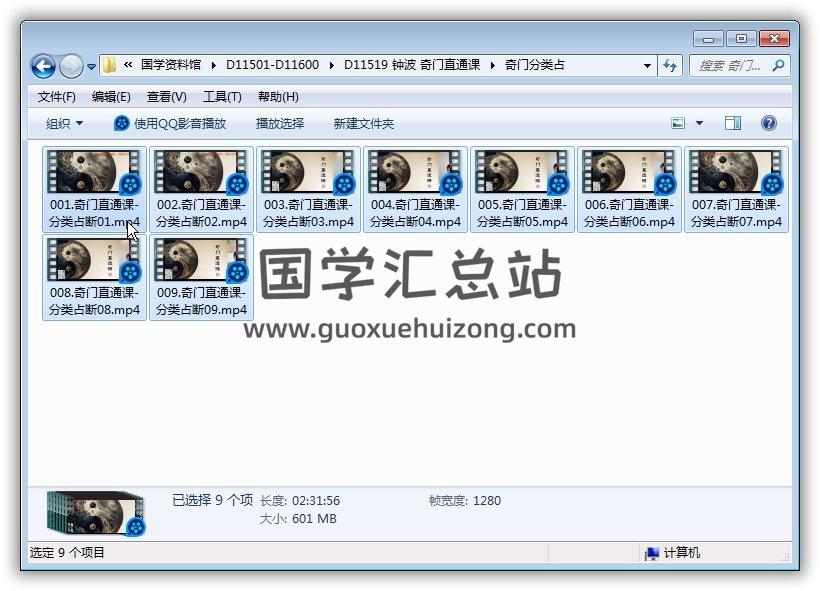Click the 计算机 status bar icon
The width and height of the screenshot is (820, 591).
pyautogui.click(x=651, y=553)
